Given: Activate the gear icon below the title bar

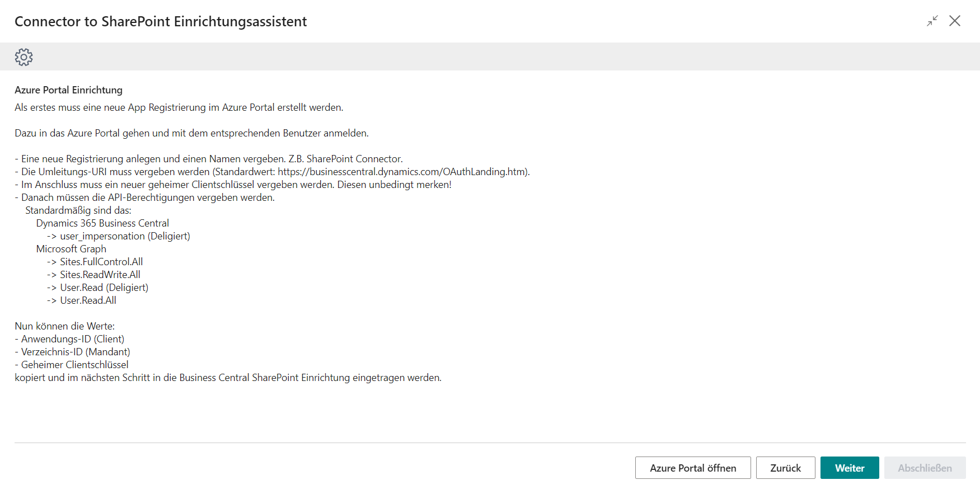Looking at the screenshot, I should pos(24,57).
